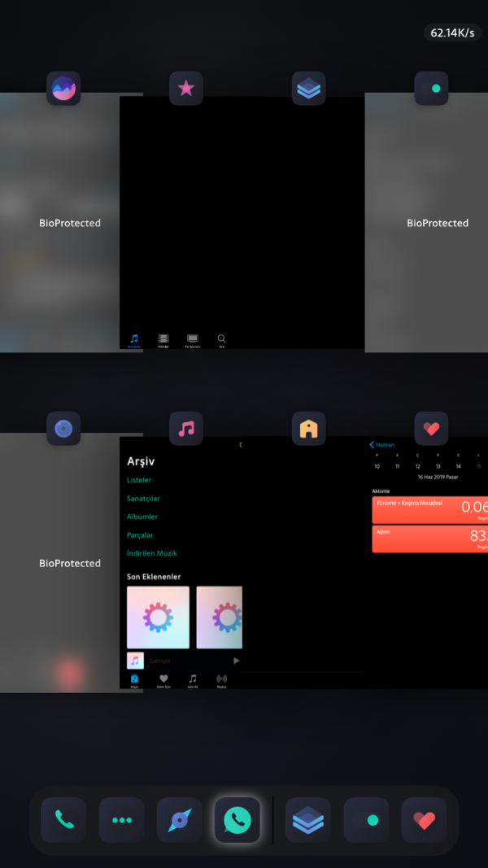Click the Arşiv heading in Music card
Viewport: 488px width, 868px height.
click(141, 461)
